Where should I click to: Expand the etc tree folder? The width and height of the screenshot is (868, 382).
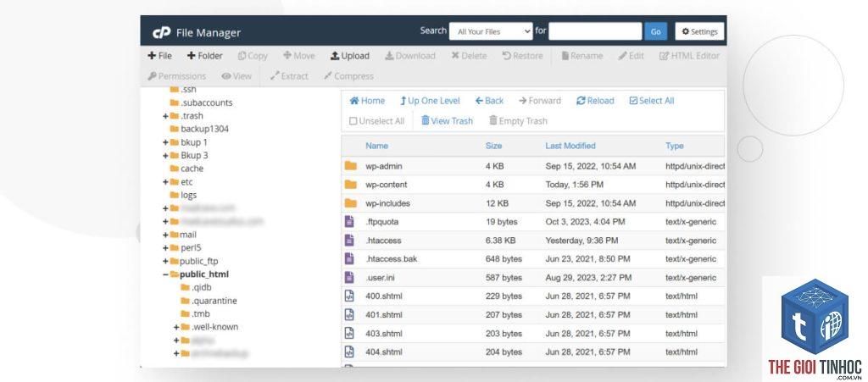165,182
